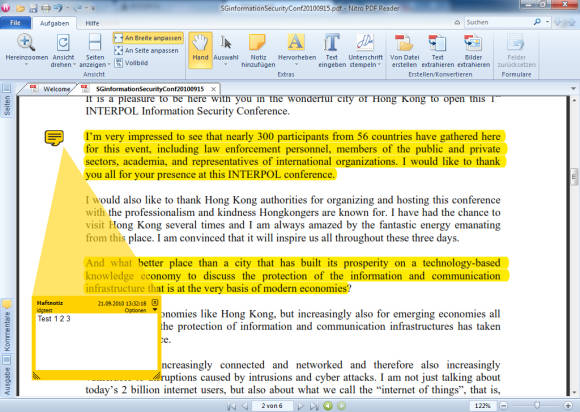Click the Nitro application logo button
The width and height of the screenshot is (580, 412).
tap(5, 7)
